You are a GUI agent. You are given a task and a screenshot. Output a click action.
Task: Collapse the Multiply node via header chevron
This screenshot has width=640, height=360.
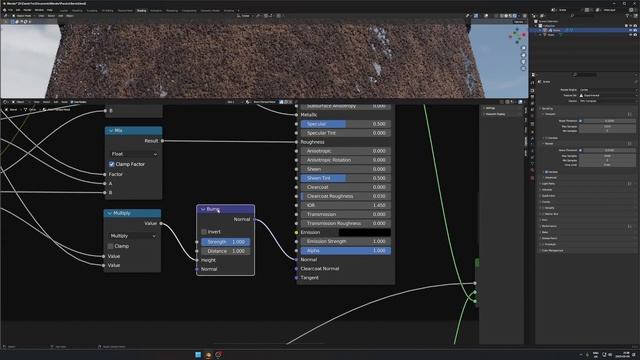109,213
